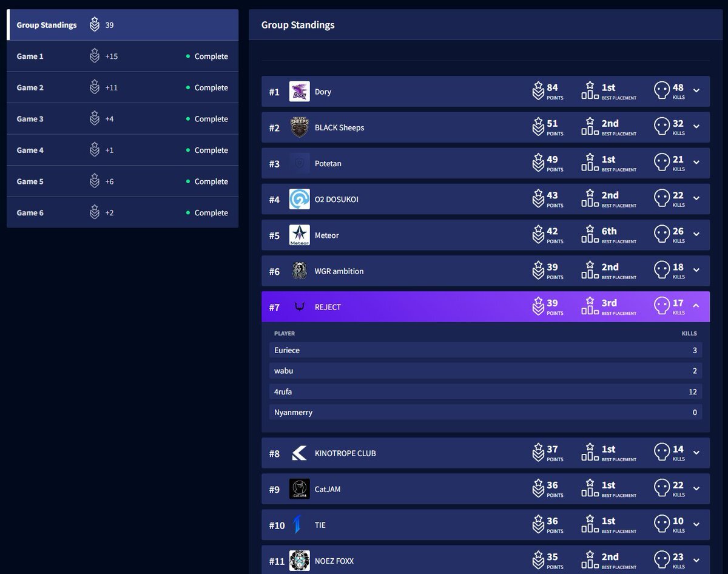
Task: Select Game 2 in the sidebar
Action: 123,87
